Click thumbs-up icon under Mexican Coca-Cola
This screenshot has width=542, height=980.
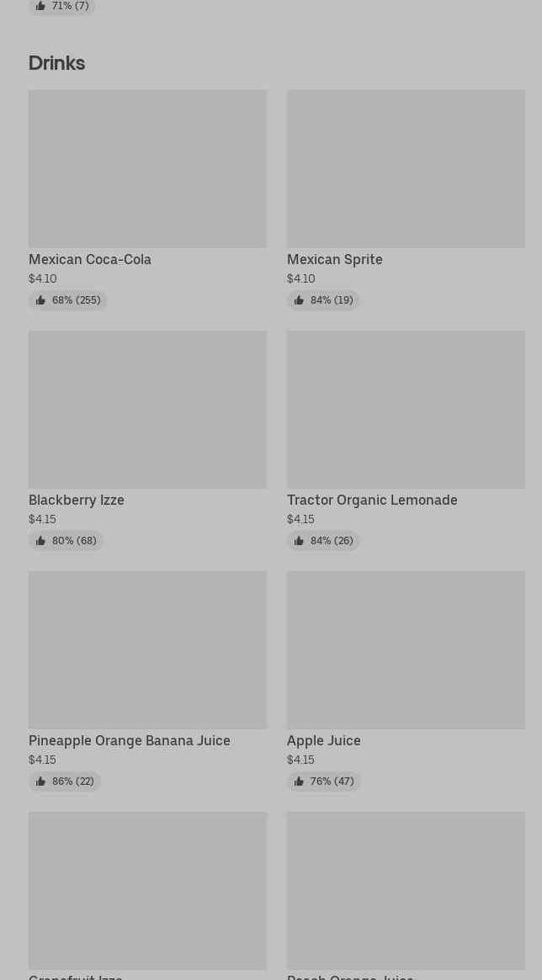pyautogui.click(x=40, y=300)
